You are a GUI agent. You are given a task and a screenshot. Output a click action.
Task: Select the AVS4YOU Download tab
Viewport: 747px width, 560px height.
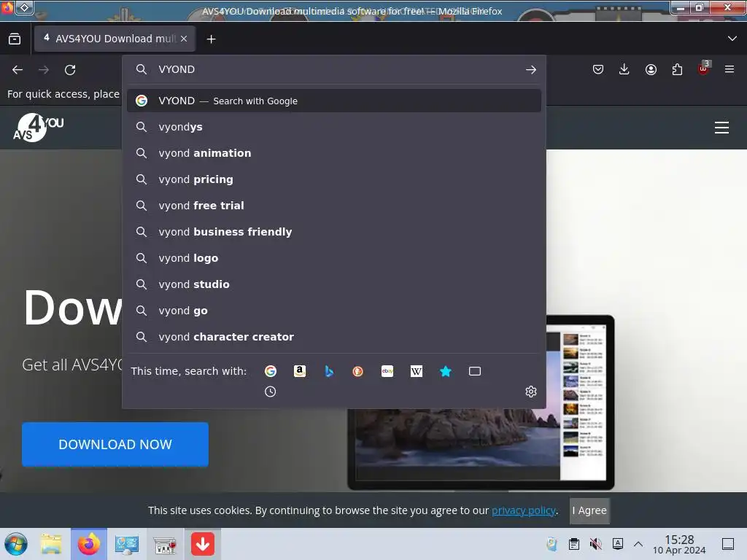(x=115, y=39)
